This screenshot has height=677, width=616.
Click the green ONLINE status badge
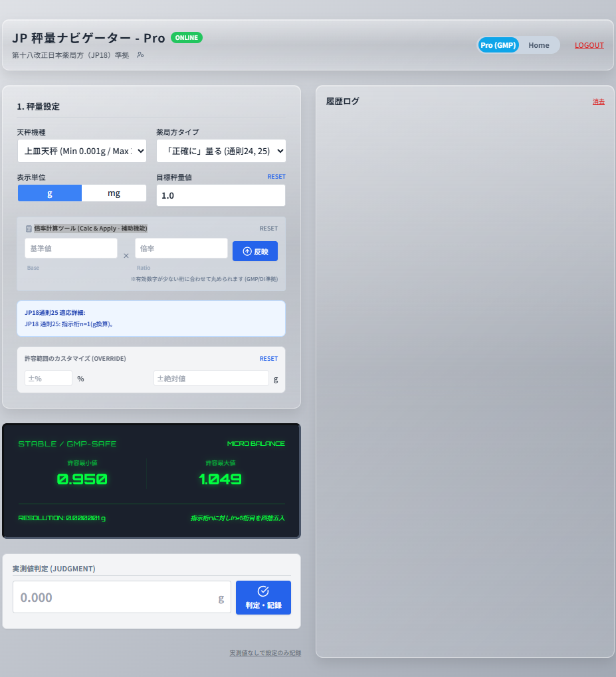pos(187,38)
